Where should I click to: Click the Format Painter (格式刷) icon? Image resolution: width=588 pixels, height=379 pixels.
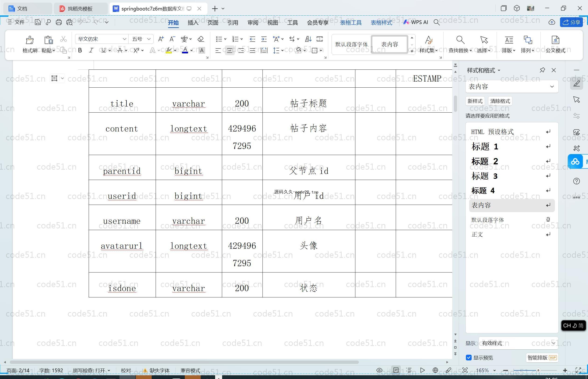(x=30, y=40)
